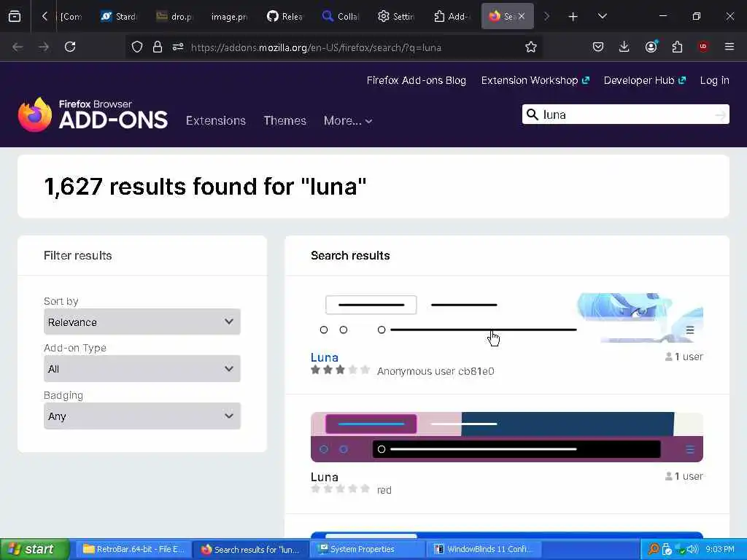Open the blue theme preview at the bottom

[x=507, y=535]
